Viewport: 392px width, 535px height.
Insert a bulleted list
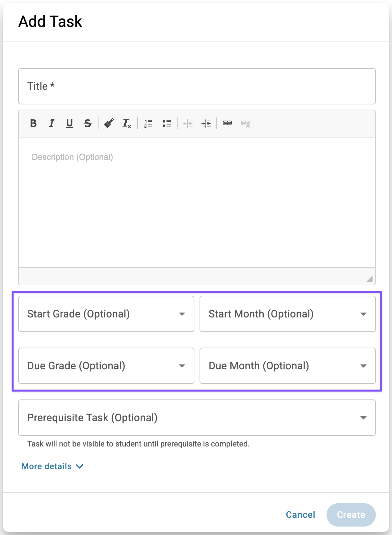pos(167,124)
